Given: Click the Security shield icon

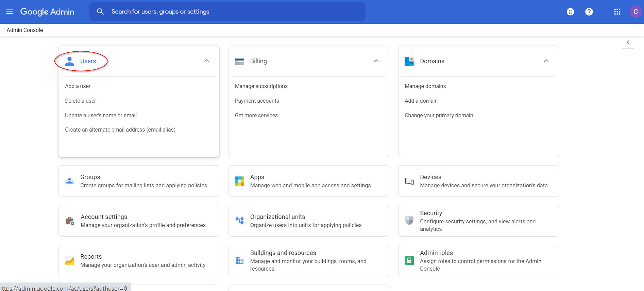Looking at the screenshot, I should [x=409, y=221].
